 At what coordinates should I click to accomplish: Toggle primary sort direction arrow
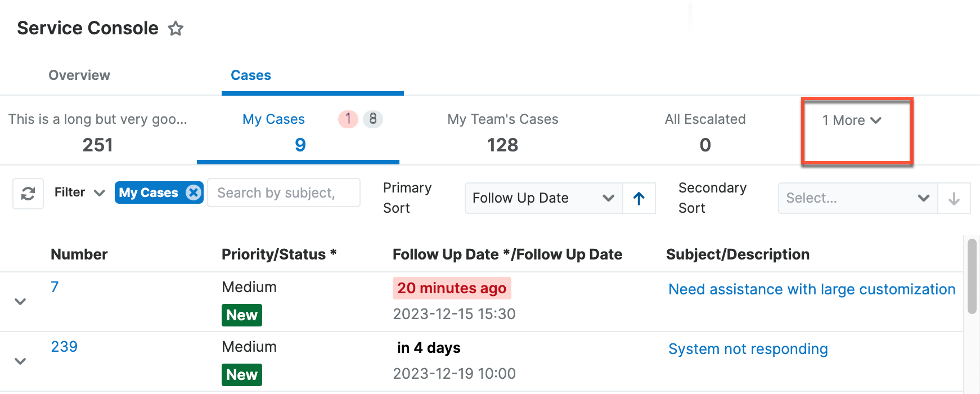(x=639, y=198)
